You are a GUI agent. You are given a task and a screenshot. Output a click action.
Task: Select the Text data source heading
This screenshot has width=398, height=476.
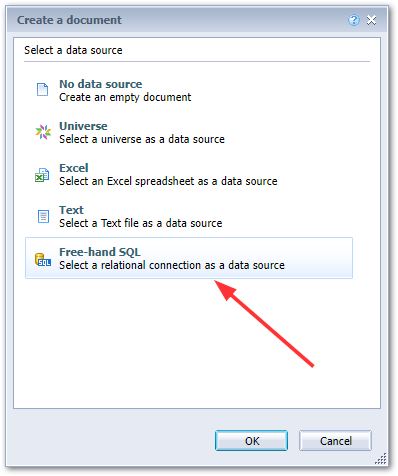click(71, 210)
